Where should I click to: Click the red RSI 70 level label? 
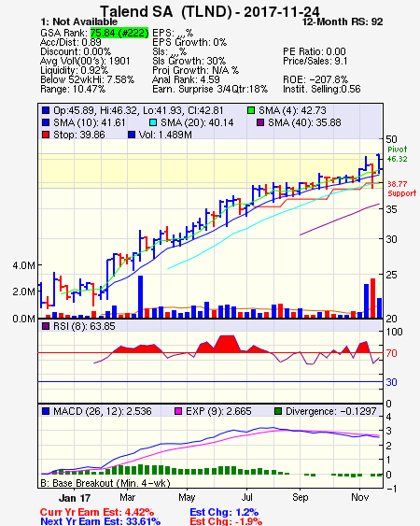(391, 353)
